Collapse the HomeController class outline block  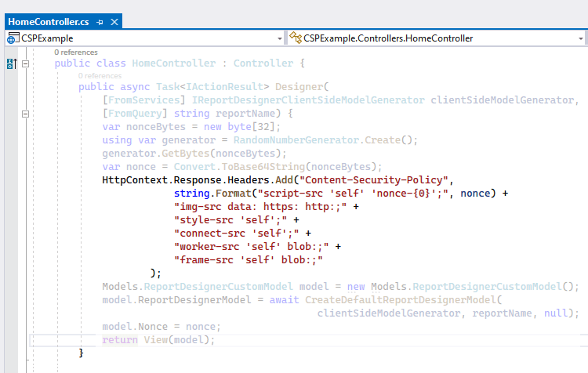(26, 63)
